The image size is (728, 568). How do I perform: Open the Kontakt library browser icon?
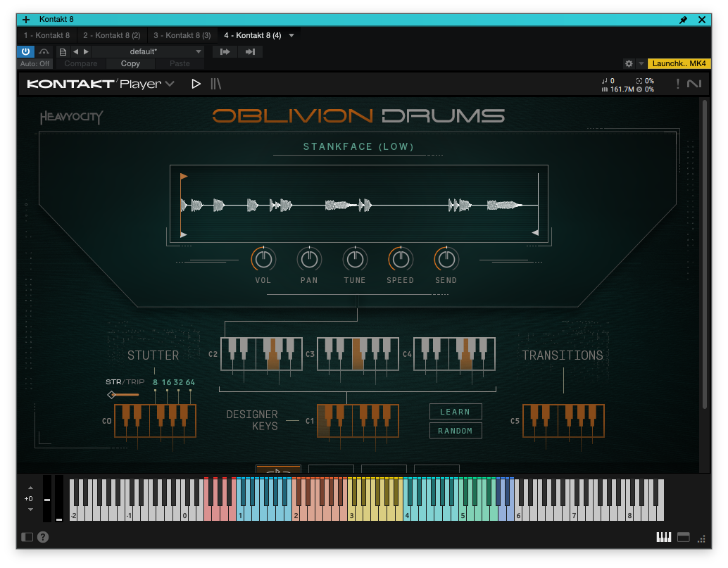coord(216,84)
